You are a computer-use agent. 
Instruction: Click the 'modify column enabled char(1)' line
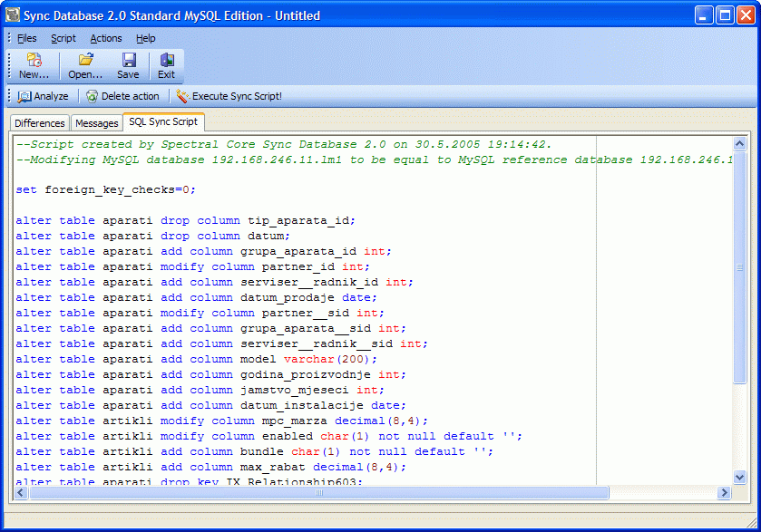click(x=268, y=437)
